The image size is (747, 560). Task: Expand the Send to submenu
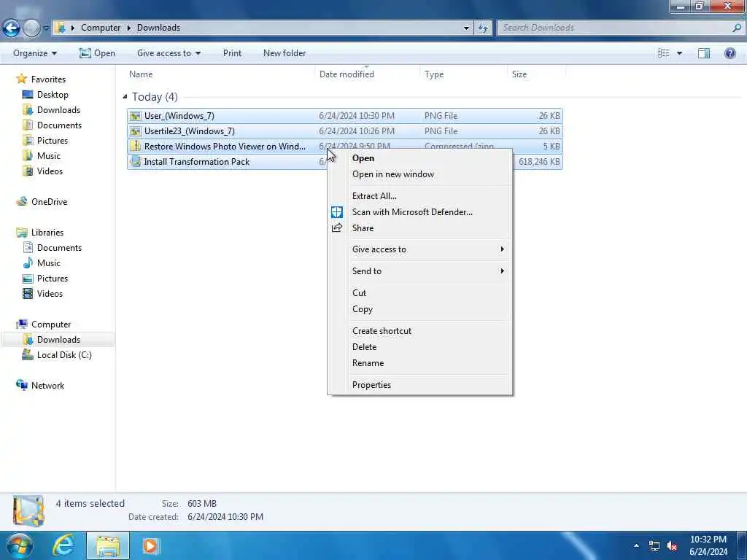click(420, 271)
